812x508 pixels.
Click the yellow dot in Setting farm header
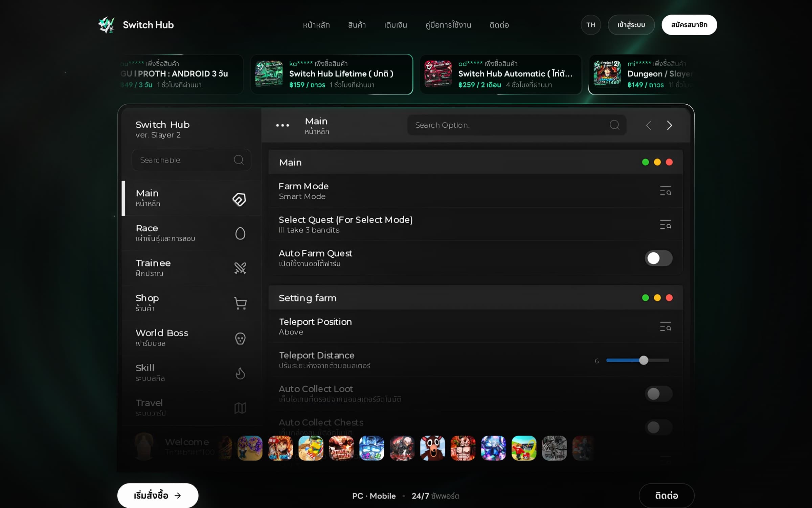click(x=657, y=298)
